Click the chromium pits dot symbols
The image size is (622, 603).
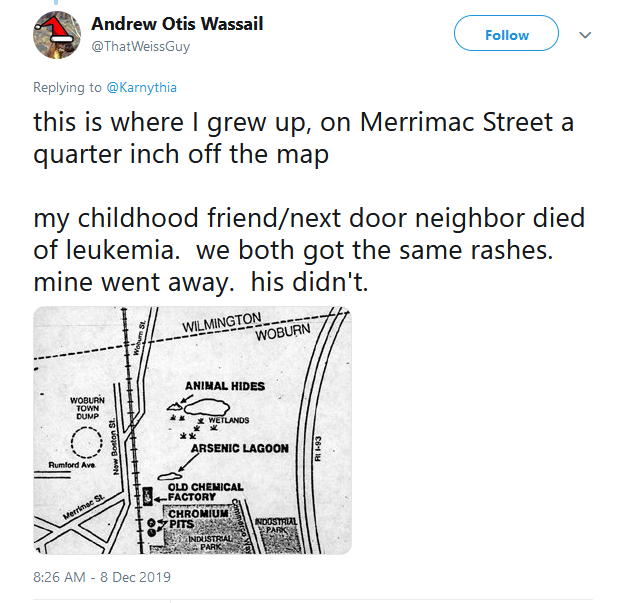(x=152, y=528)
